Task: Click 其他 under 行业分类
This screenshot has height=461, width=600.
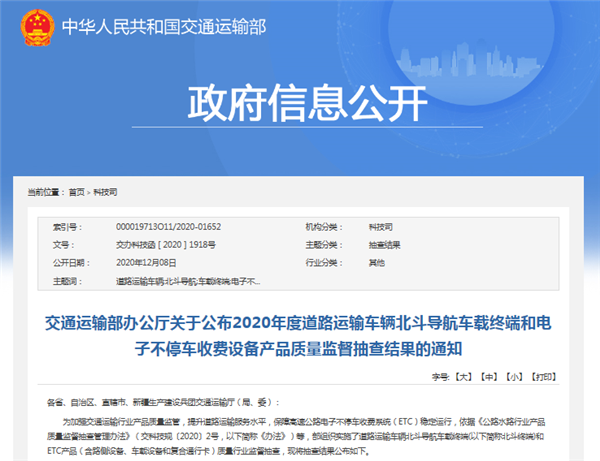Action: pyautogui.click(x=347, y=263)
